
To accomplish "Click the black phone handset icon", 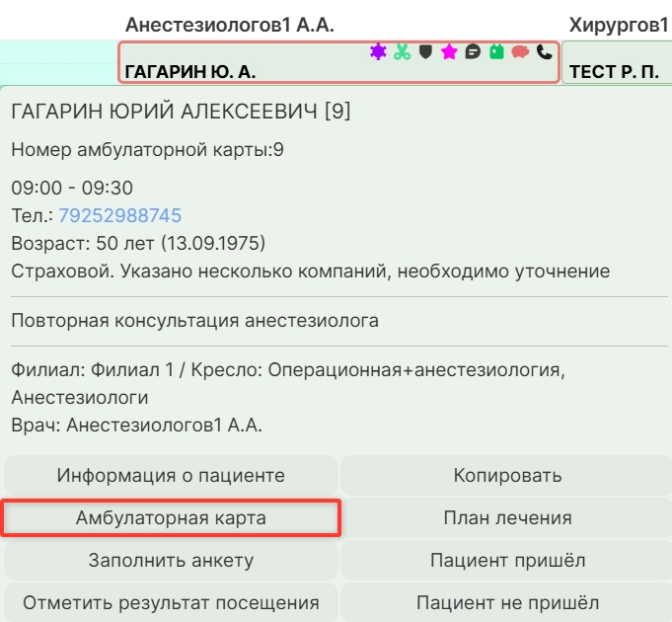I will (544, 52).
